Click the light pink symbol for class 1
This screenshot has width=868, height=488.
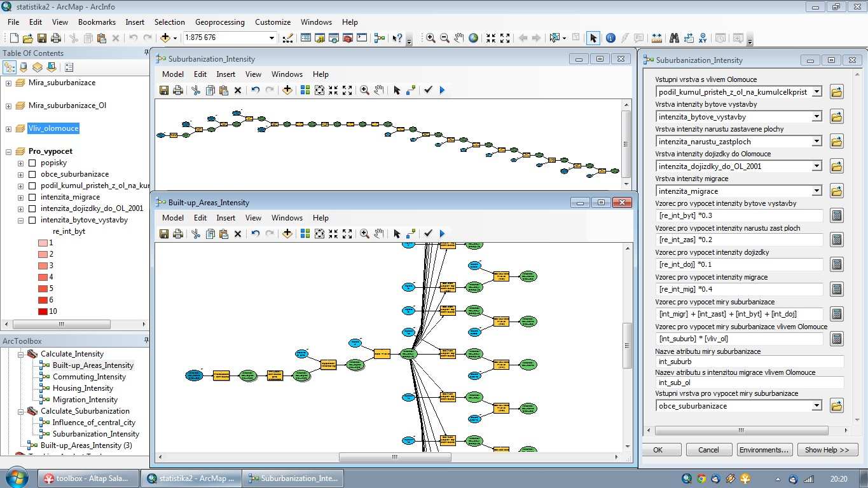coord(43,243)
